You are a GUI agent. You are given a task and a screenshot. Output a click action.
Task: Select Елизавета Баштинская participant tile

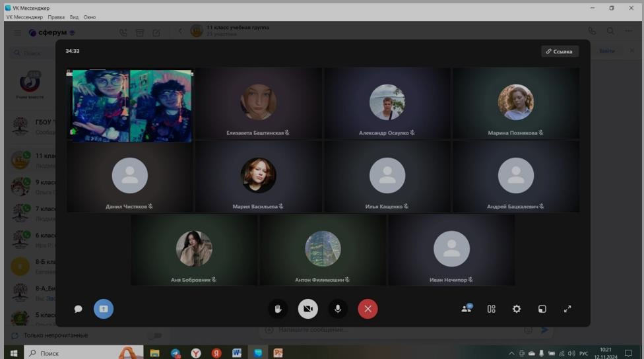click(x=258, y=104)
